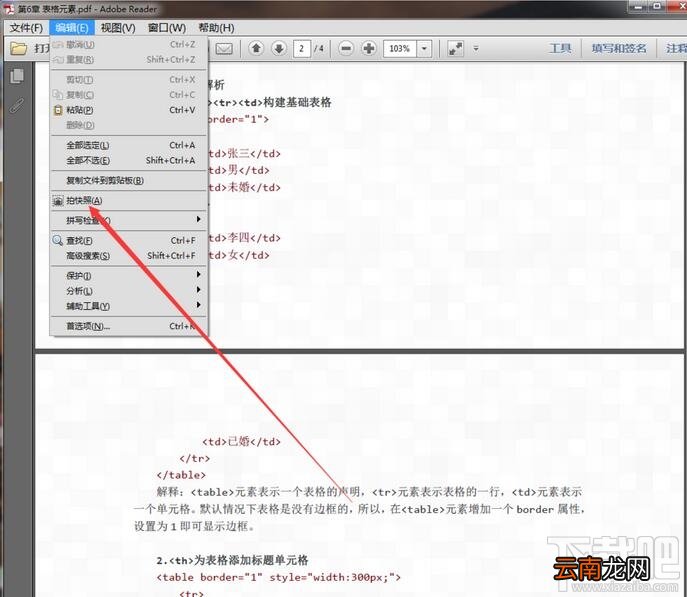Open the zoom level dropdown arrow
Screen dimensions: 687x597
pyautogui.click(x=424, y=48)
